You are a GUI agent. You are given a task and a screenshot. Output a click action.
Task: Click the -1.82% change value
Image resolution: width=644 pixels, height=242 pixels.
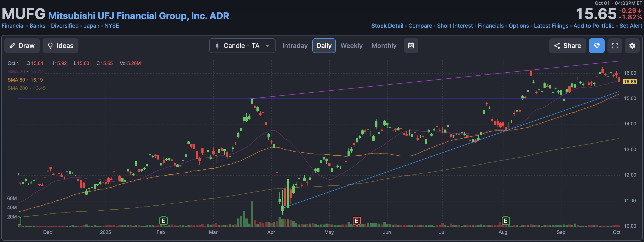(x=630, y=17)
